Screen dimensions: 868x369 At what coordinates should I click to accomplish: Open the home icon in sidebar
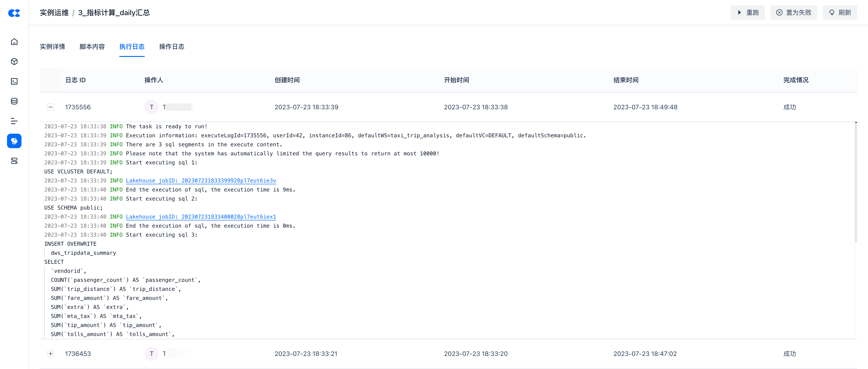pyautogui.click(x=14, y=42)
